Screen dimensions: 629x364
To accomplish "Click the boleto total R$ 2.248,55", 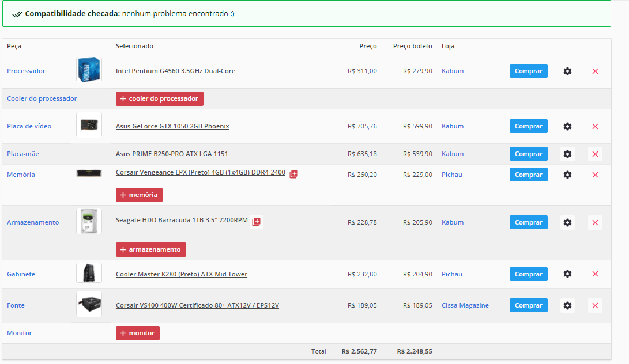I will point(415,351).
